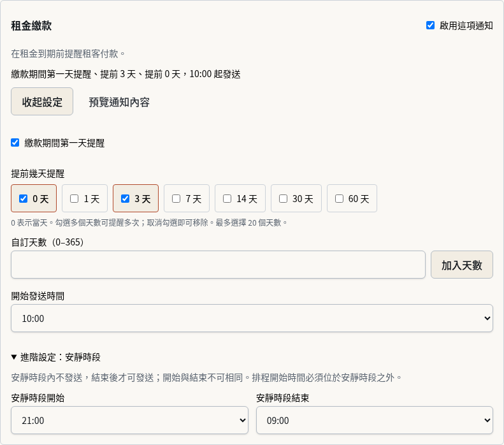Open the 安靜時段結束 dropdown
The height and width of the screenshot is (445, 504).
pyautogui.click(x=375, y=420)
